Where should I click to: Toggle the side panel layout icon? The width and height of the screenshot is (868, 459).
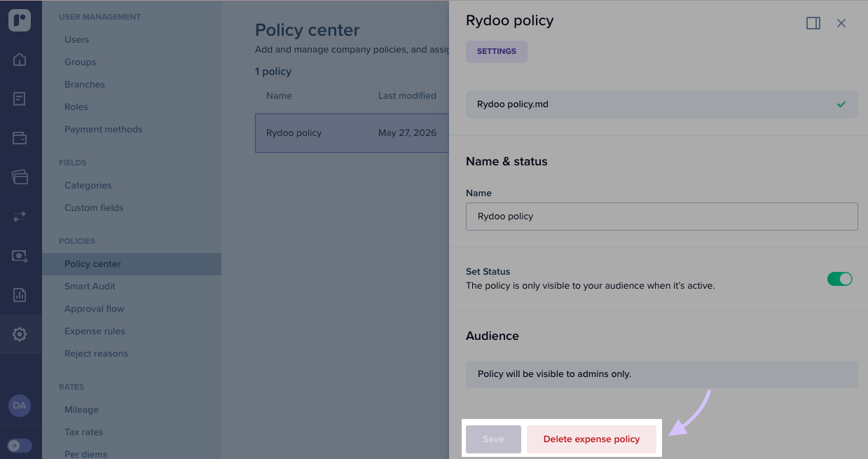(x=813, y=23)
